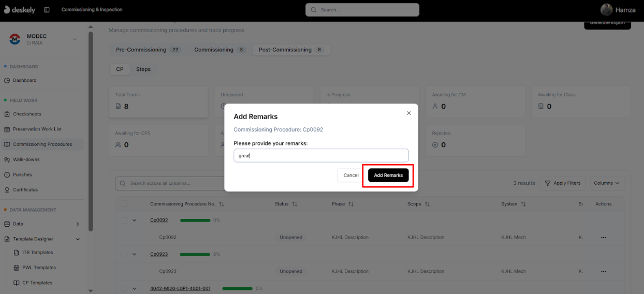Click the 4042-MI20-L0P1-4001-001 progress bar
644x294 pixels.
[x=238, y=288]
